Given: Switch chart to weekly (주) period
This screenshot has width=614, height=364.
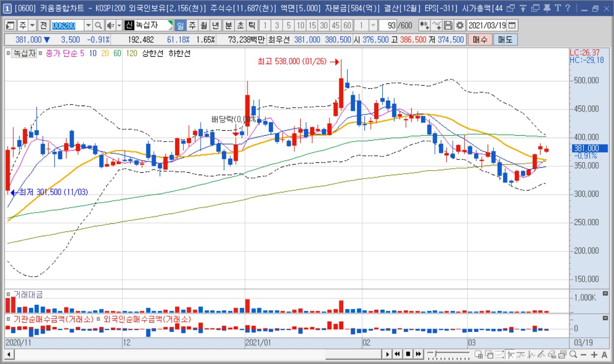Looking at the screenshot, I should pyautogui.click(x=192, y=26).
